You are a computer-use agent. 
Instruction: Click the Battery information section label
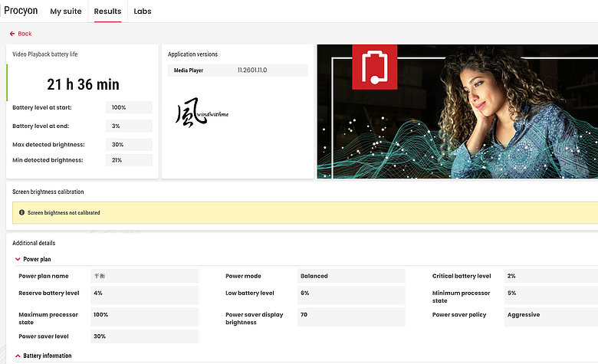48,356
